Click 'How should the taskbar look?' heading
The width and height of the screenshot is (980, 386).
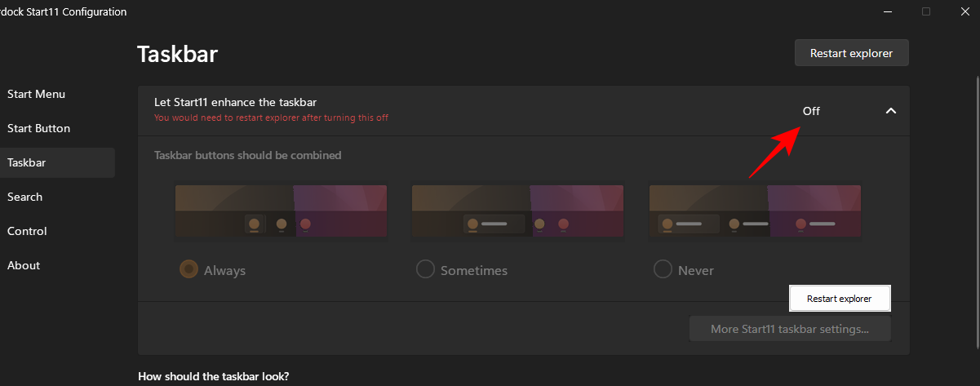point(214,376)
